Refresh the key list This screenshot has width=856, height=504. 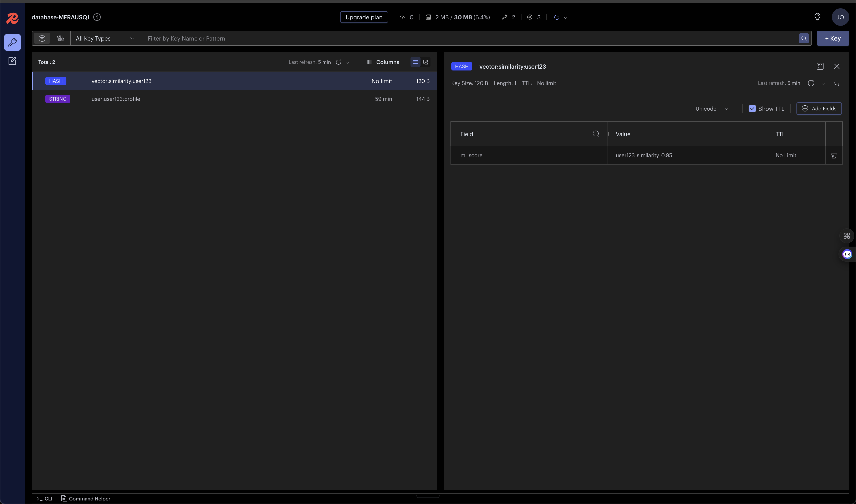coord(338,62)
